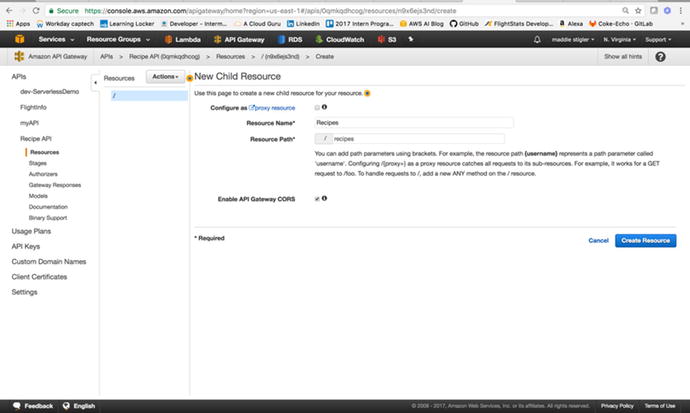
Task: Click the info icon next to proxy resource checkbox
Action: pos(324,107)
